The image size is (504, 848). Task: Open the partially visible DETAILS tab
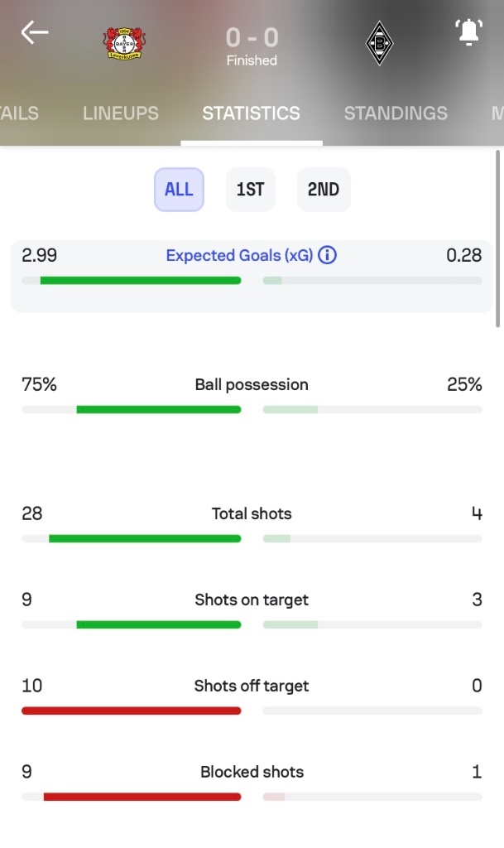point(19,113)
